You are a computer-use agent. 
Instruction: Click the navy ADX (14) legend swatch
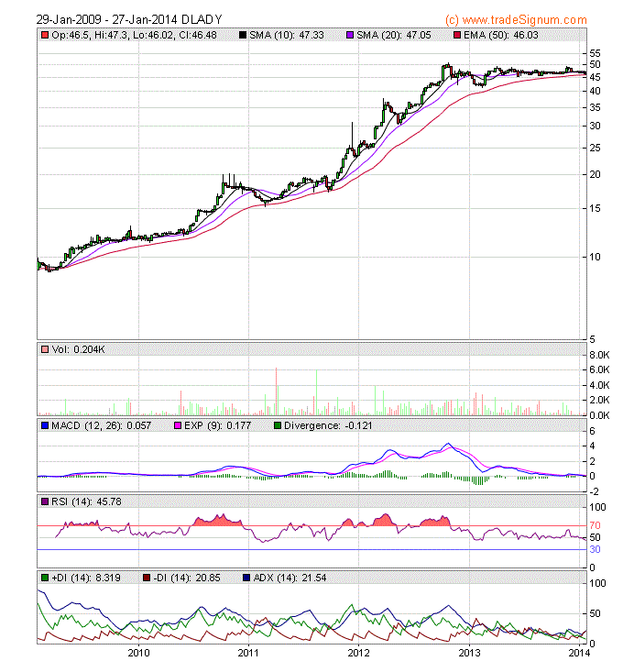pos(246,578)
